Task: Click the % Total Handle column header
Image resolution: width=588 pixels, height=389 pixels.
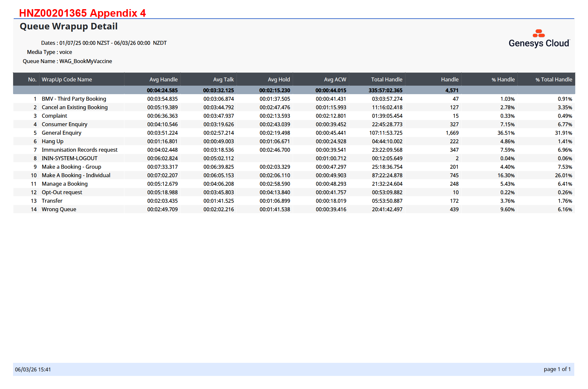Action: (553, 79)
